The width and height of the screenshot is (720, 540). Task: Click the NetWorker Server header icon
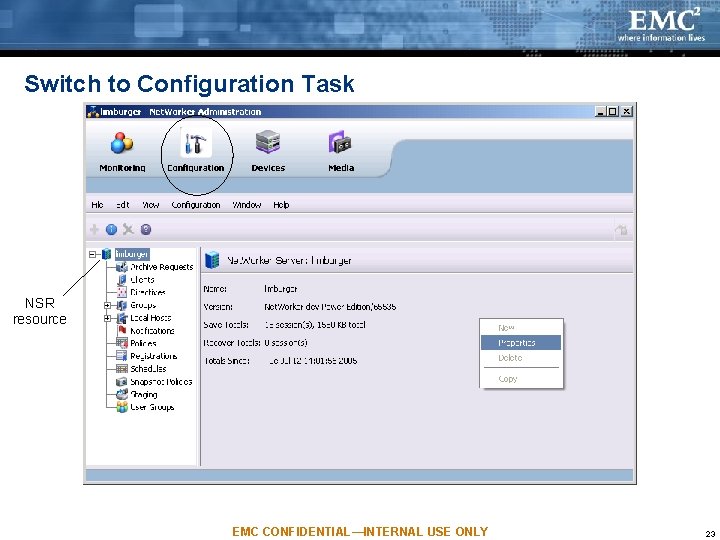click(212, 260)
